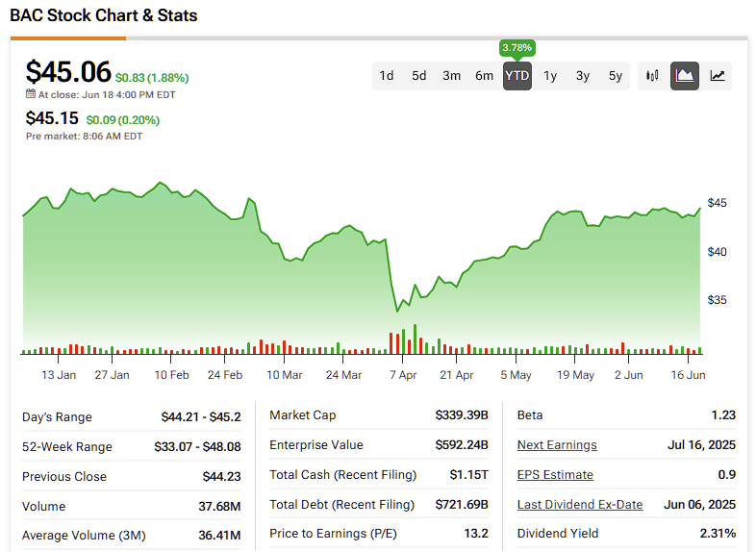Click the $0.09 (0.20%) pre-market change

[x=123, y=120]
